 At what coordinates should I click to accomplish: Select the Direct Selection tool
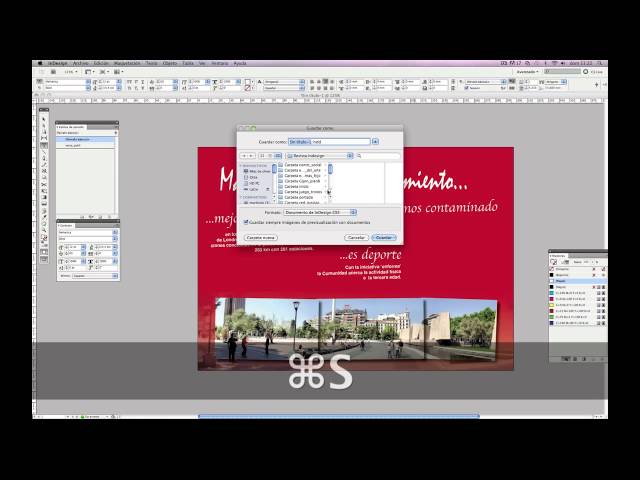(44, 126)
